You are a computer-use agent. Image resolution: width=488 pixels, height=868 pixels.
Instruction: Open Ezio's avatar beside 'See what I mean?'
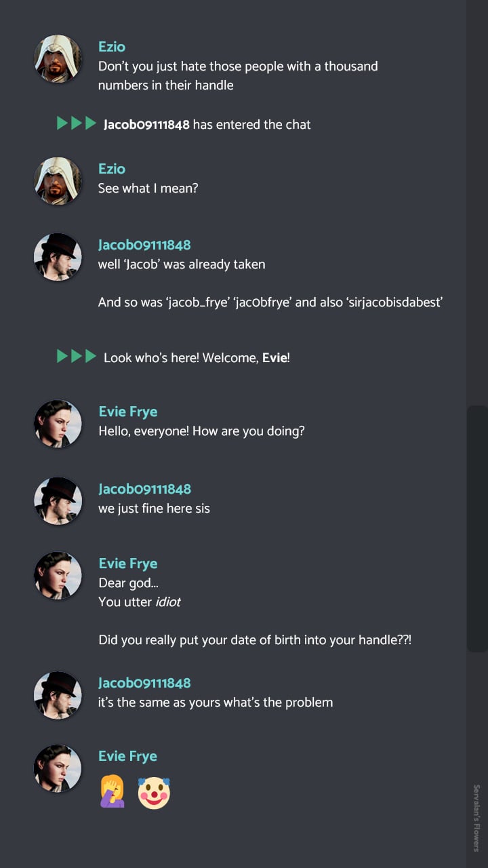coord(58,181)
